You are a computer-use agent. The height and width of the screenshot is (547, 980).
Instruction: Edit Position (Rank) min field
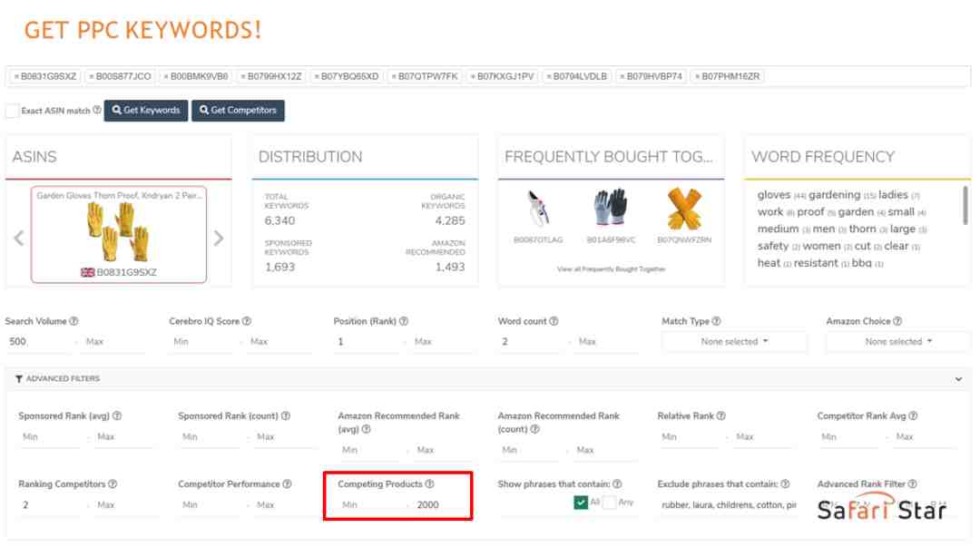point(367,342)
